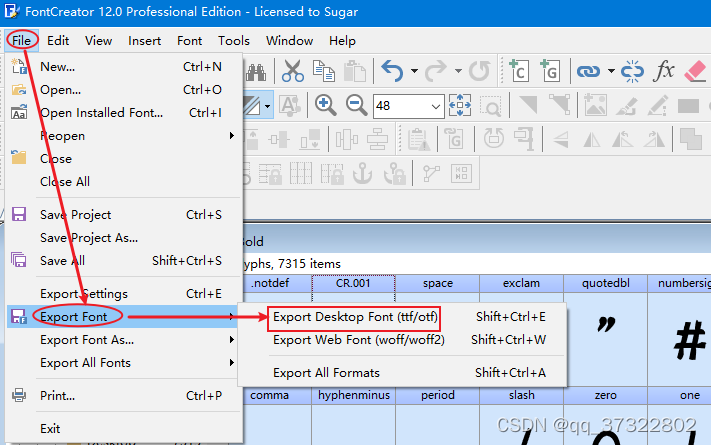The width and height of the screenshot is (711, 445).
Task: Choose New... from File menu
Action: click(x=124, y=67)
